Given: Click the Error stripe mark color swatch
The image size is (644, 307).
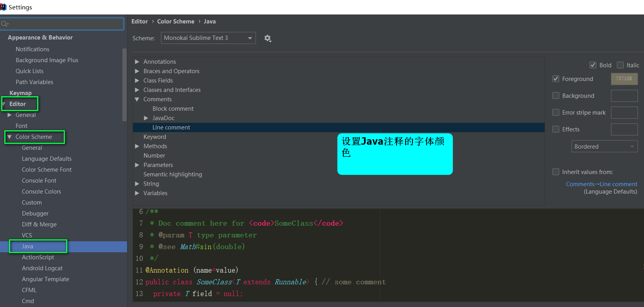Looking at the screenshot, I should (x=624, y=112).
